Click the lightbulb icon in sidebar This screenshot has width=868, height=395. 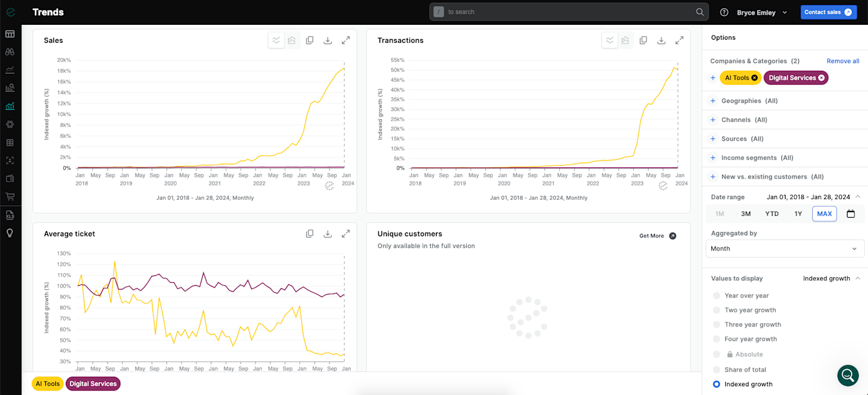(x=10, y=233)
